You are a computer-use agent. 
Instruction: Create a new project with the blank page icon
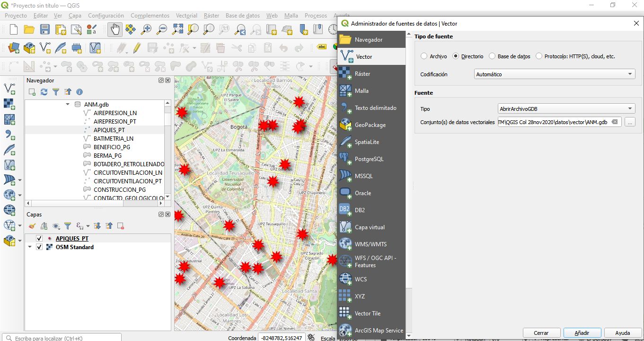click(14, 29)
